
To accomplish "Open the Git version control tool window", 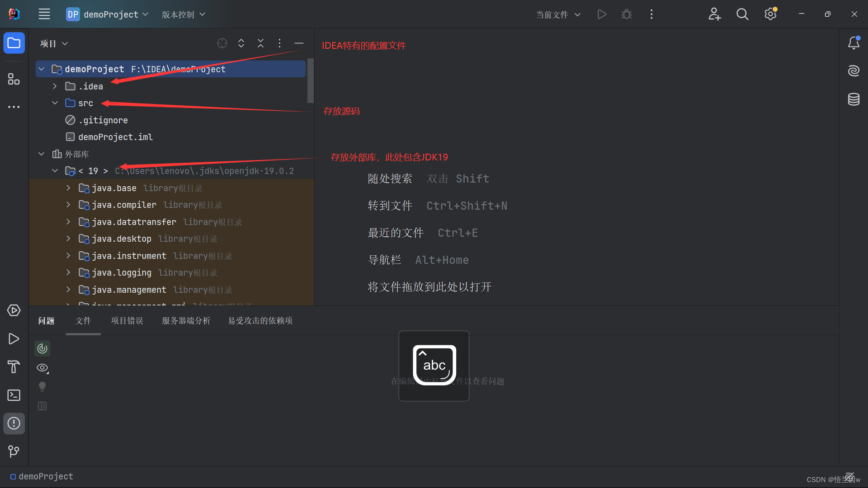I will pos(14,451).
